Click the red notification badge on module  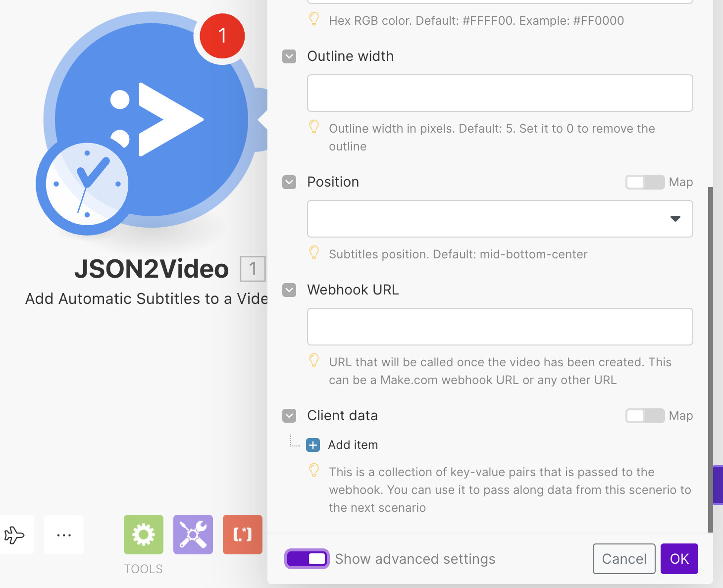(x=222, y=36)
